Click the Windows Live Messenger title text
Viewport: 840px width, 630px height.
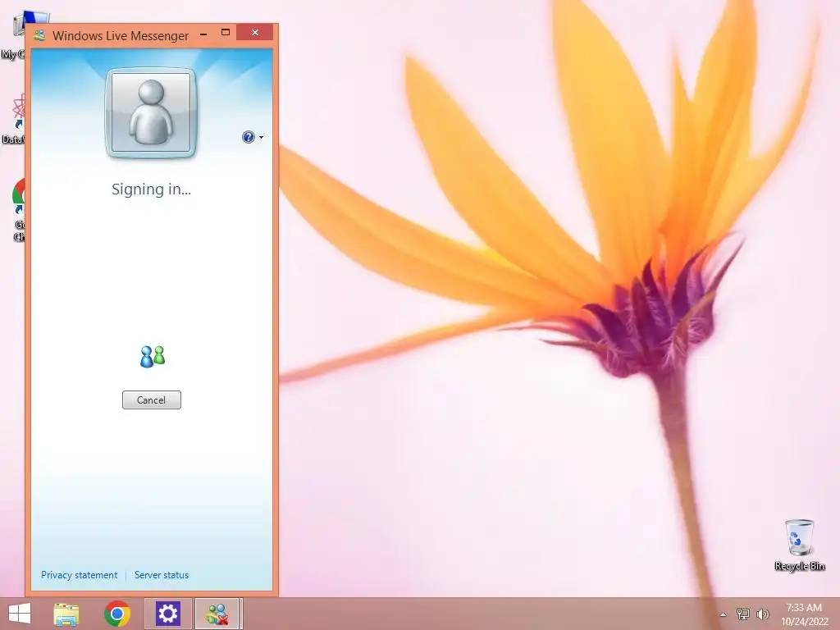[121, 36]
